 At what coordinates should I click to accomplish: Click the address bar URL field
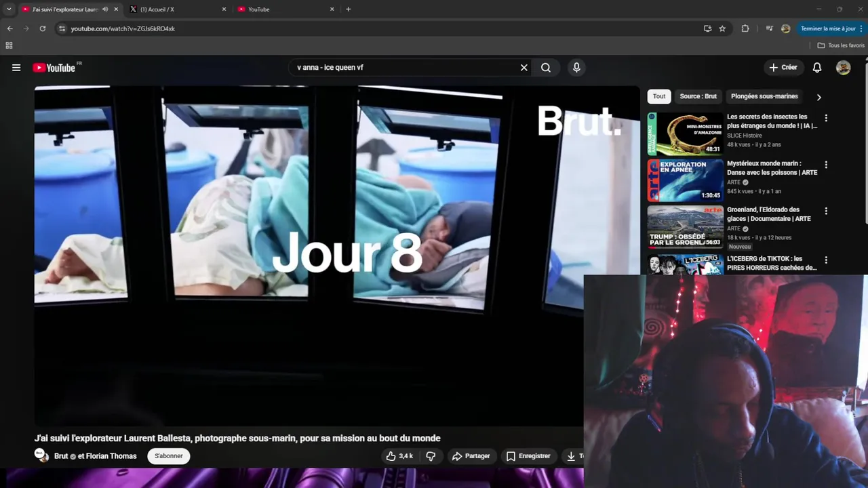point(380,28)
